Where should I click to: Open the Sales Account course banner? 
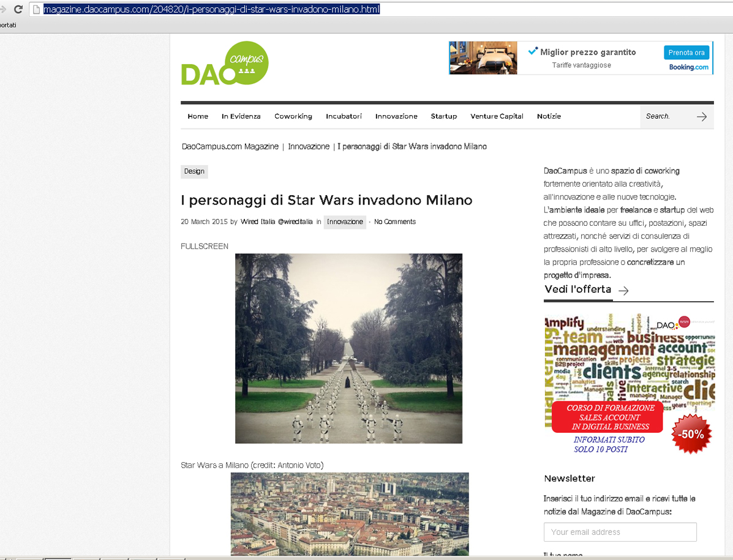[629, 384]
